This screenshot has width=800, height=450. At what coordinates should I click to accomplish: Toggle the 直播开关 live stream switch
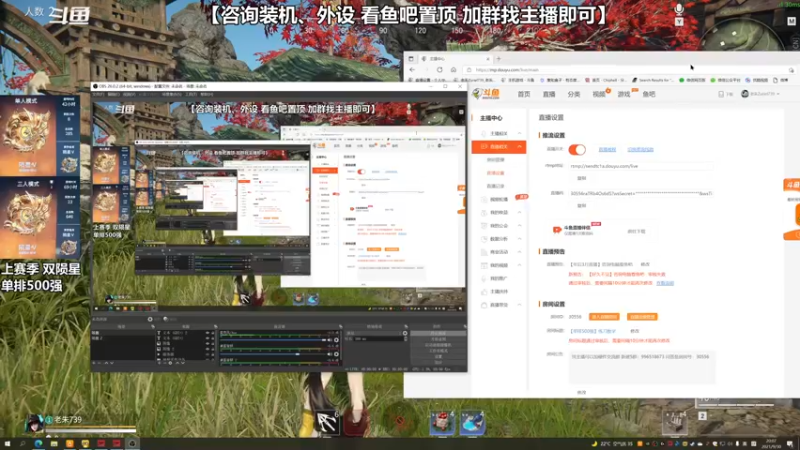[x=577, y=149]
